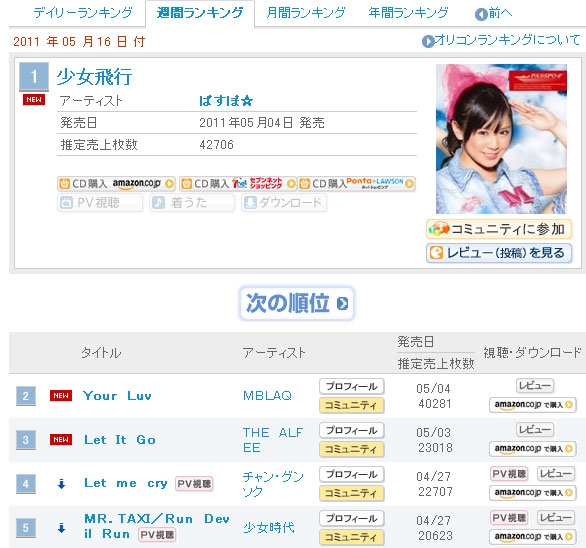
Task: Go back with the 前へ arrow icon
Action: [481, 15]
